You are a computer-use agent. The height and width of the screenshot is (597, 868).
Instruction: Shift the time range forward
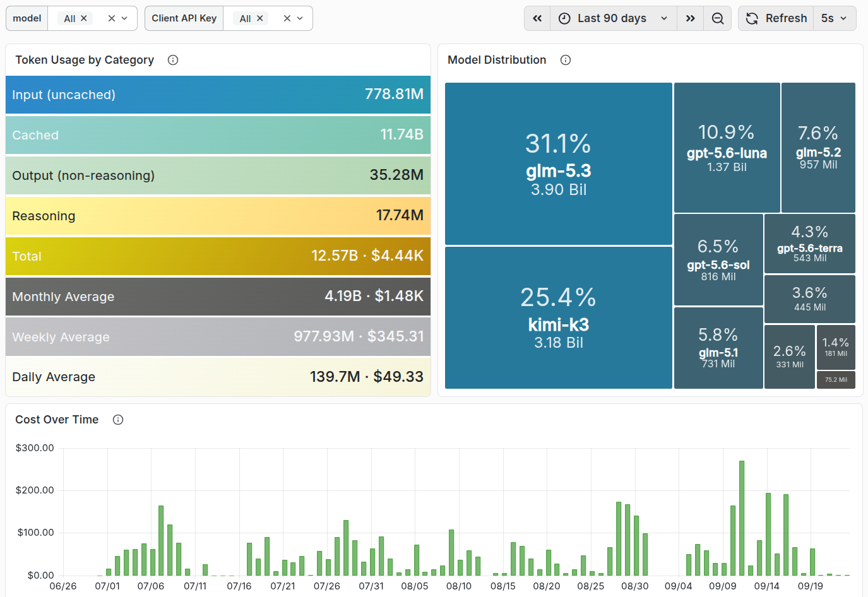pos(691,18)
